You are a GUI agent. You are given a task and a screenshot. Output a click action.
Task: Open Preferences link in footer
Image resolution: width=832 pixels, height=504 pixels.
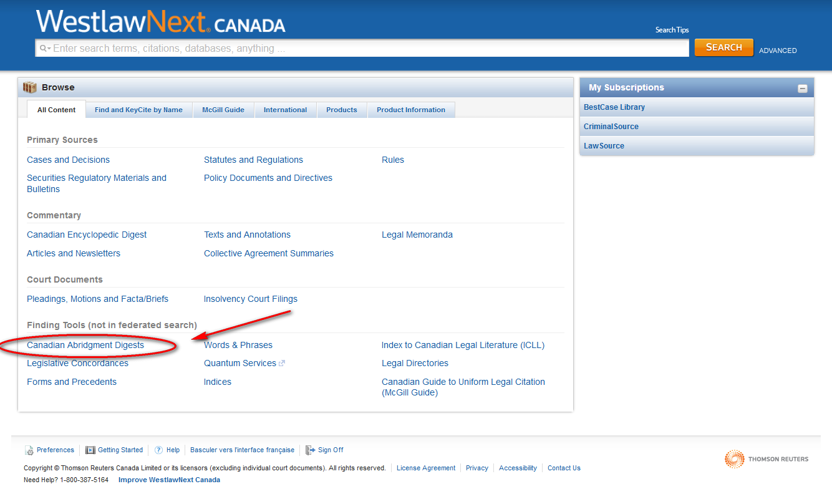tap(56, 450)
